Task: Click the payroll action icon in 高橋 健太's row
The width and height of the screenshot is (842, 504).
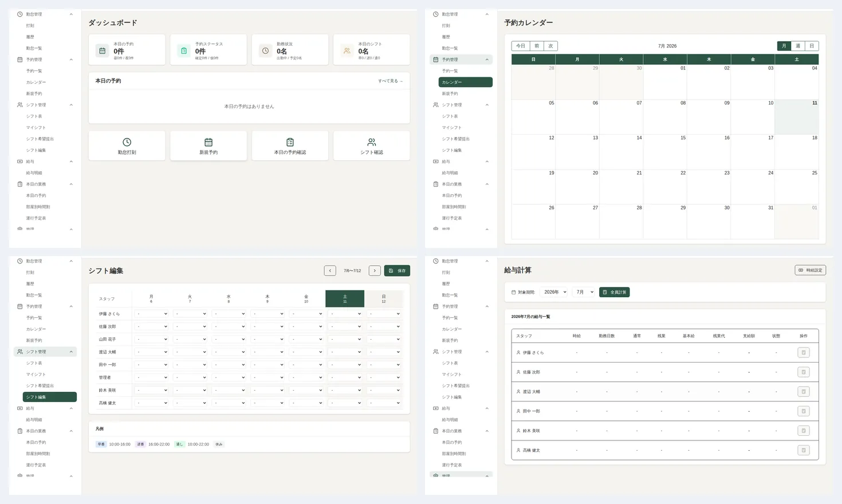Action: [804, 450]
